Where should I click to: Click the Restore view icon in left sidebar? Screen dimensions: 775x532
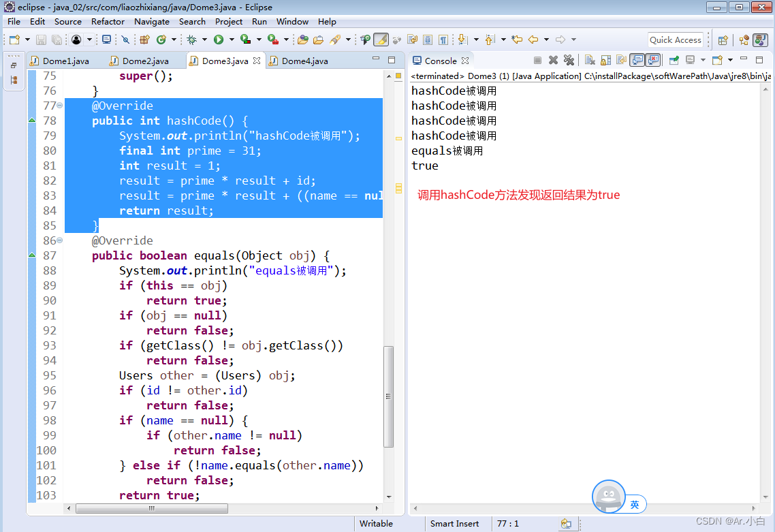(x=14, y=65)
